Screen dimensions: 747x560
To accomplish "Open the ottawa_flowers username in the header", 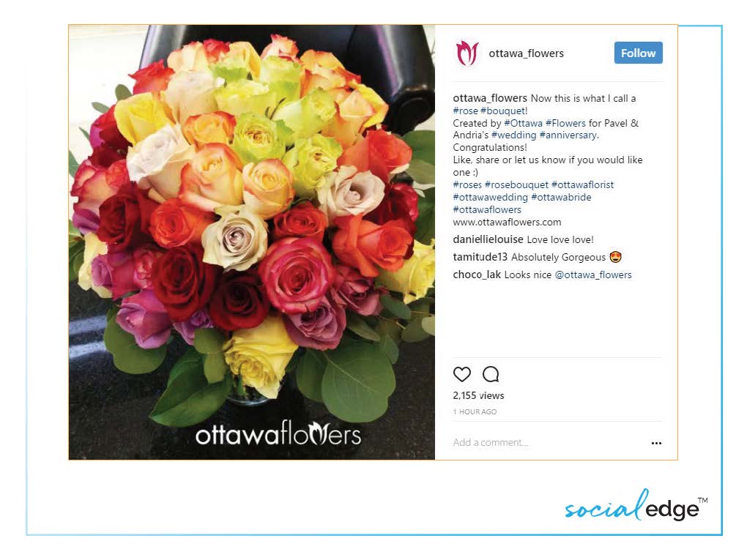I will (x=526, y=53).
